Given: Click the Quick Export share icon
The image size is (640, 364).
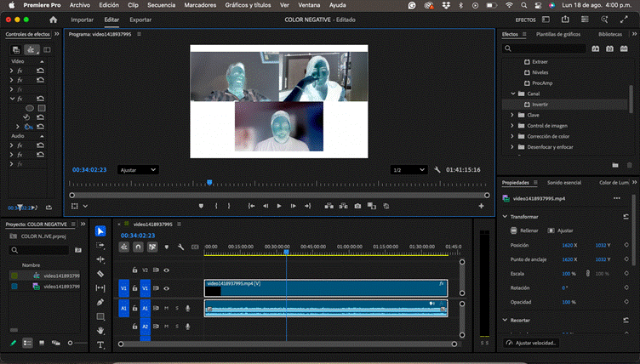Looking at the screenshot, I should tap(565, 20).
